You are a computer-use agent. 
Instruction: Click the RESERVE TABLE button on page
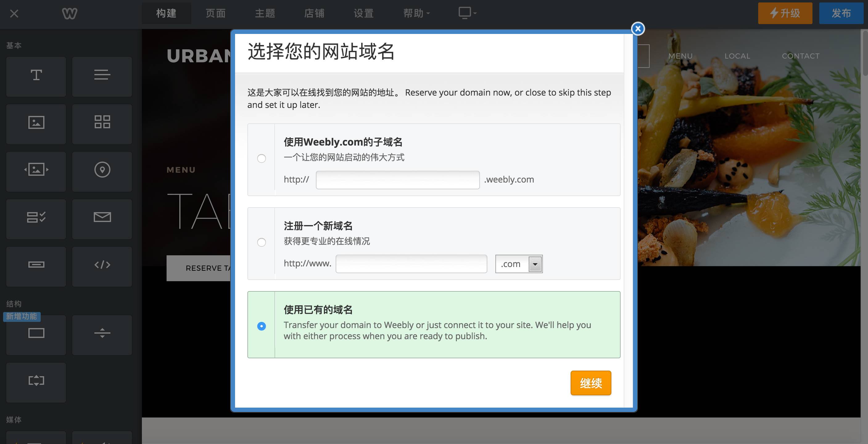click(199, 268)
